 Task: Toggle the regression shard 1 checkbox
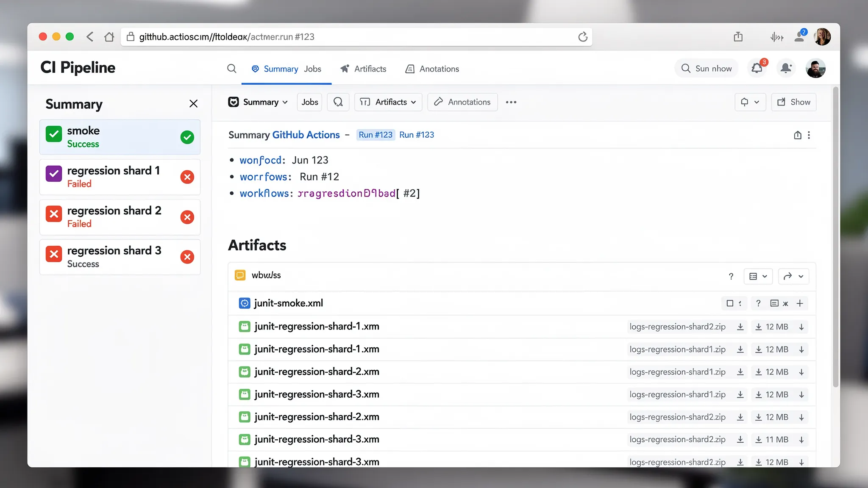[x=53, y=174]
